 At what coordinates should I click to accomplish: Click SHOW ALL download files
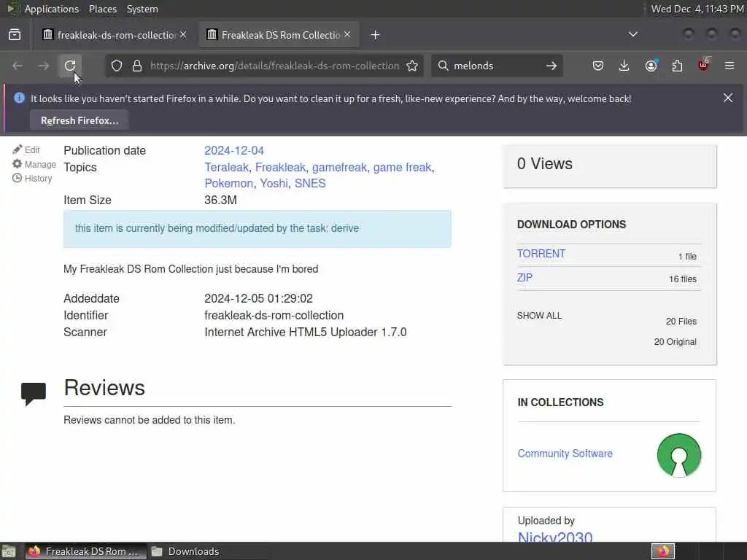pos(539,315)
